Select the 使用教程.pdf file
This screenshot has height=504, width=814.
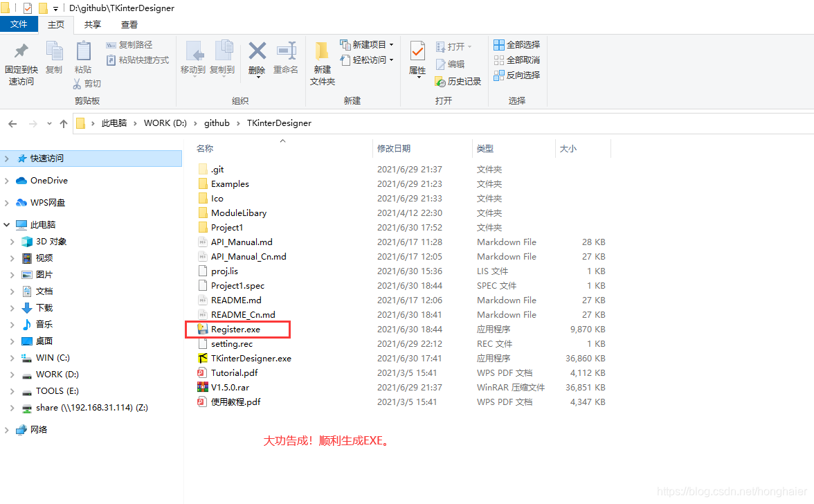(x=235, y=402)
